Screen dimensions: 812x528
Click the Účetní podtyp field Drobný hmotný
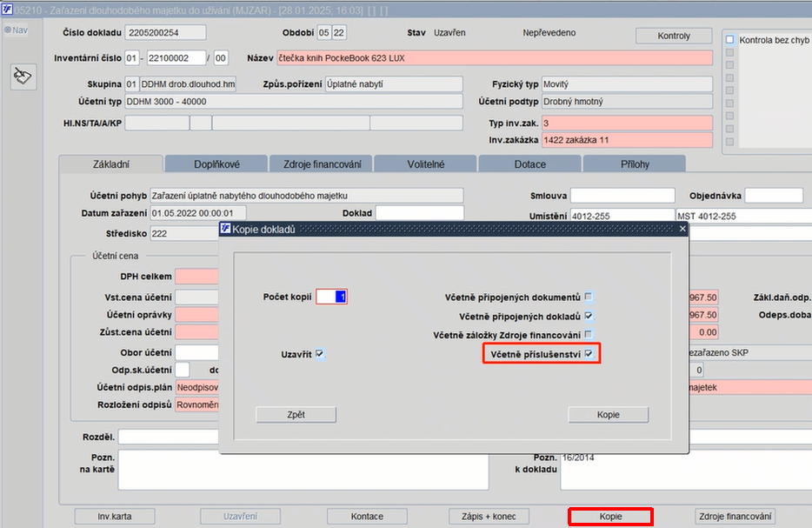627,102
